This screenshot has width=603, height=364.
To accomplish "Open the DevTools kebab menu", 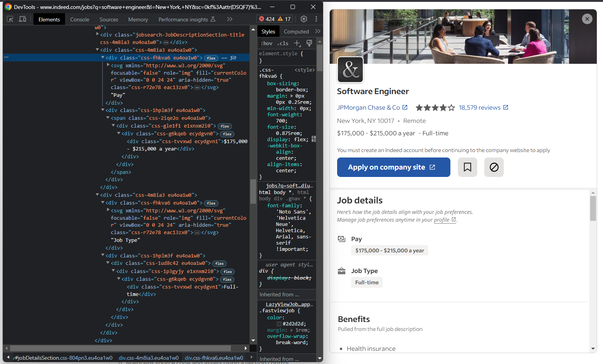I will tap(316, 19).
